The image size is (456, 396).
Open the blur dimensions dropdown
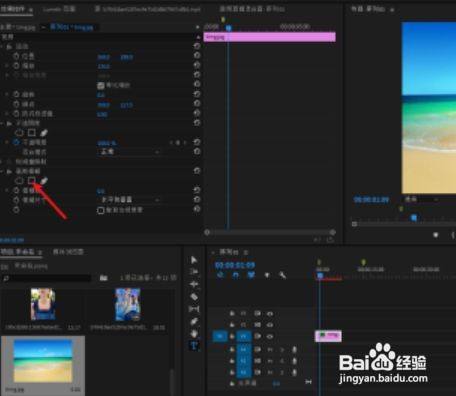coord(129,200)
